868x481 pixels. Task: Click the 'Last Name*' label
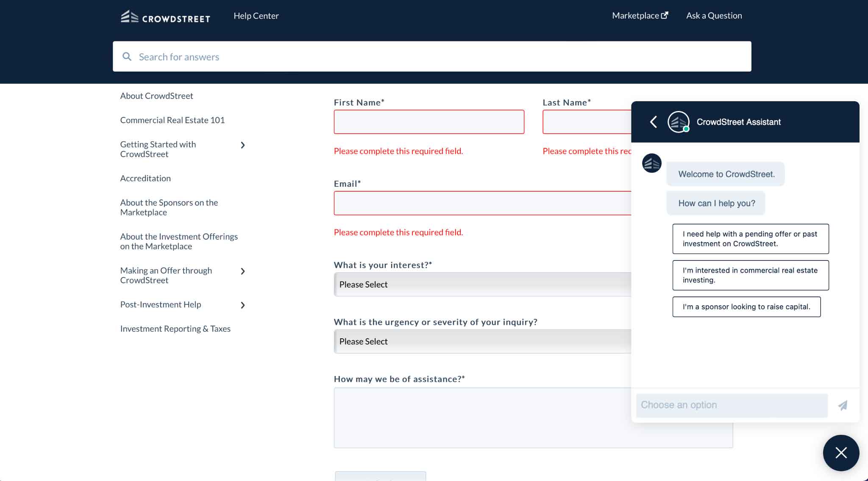pos(567,102)
